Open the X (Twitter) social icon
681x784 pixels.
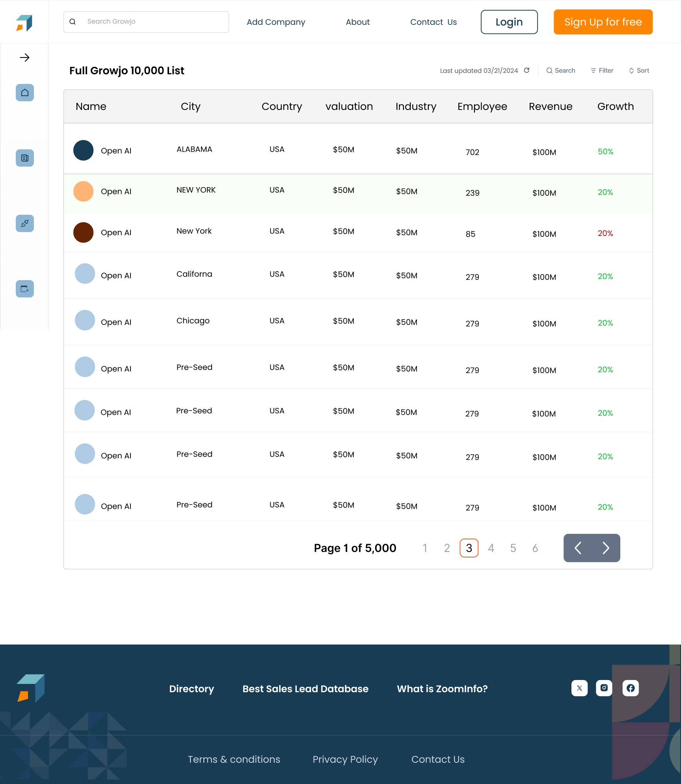coord(579,688)
